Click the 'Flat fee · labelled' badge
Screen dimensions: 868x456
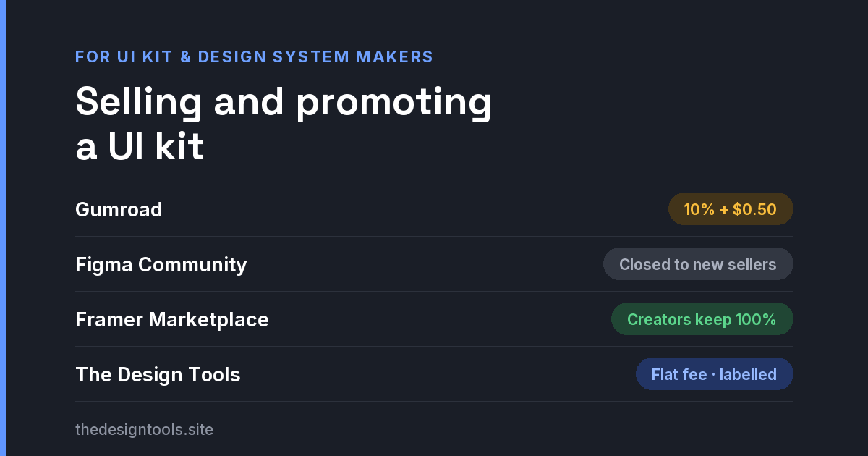coord(715,374)
